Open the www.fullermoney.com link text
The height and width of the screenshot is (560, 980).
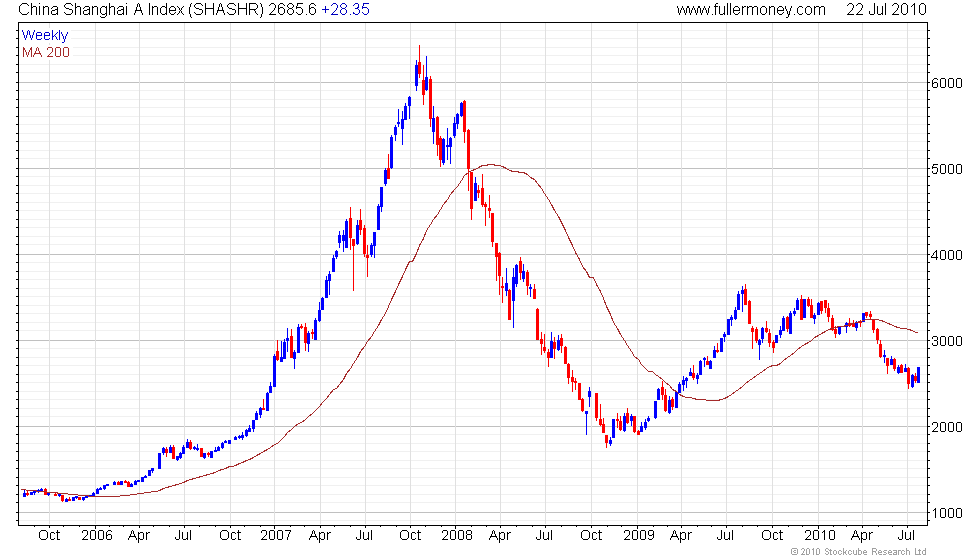pos(751,9)
